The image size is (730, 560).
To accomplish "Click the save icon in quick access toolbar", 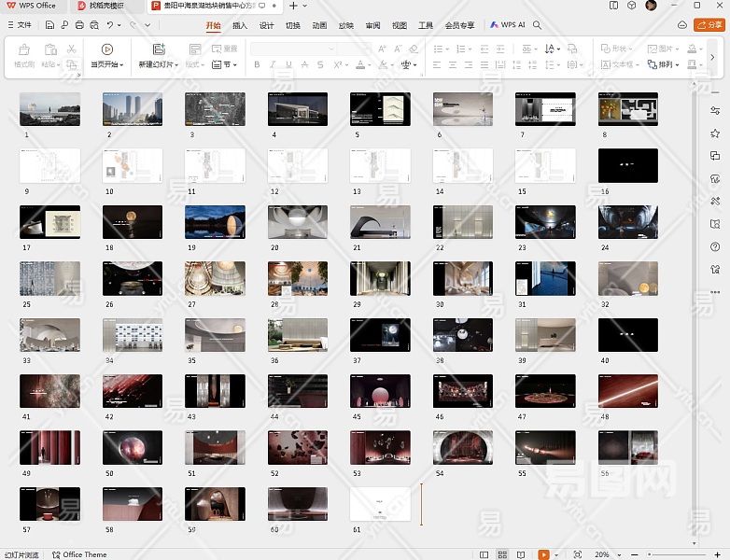I will 49,25.
